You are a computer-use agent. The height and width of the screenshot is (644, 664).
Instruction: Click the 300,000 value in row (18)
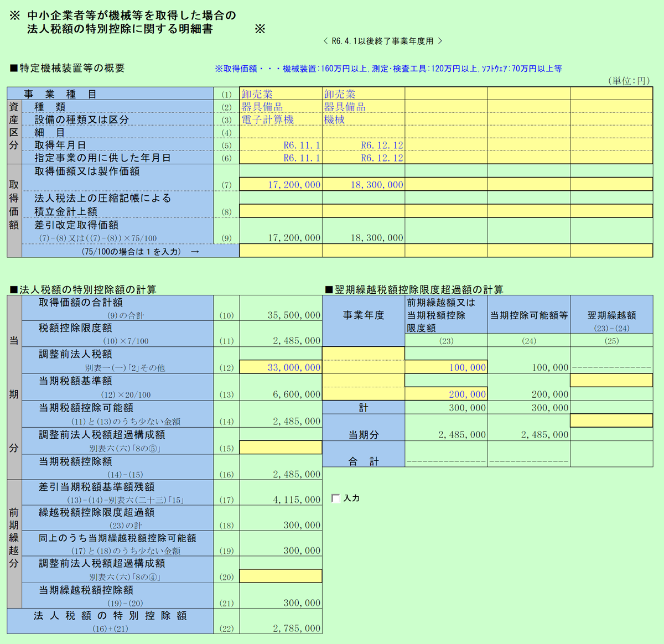pos(302,524)
